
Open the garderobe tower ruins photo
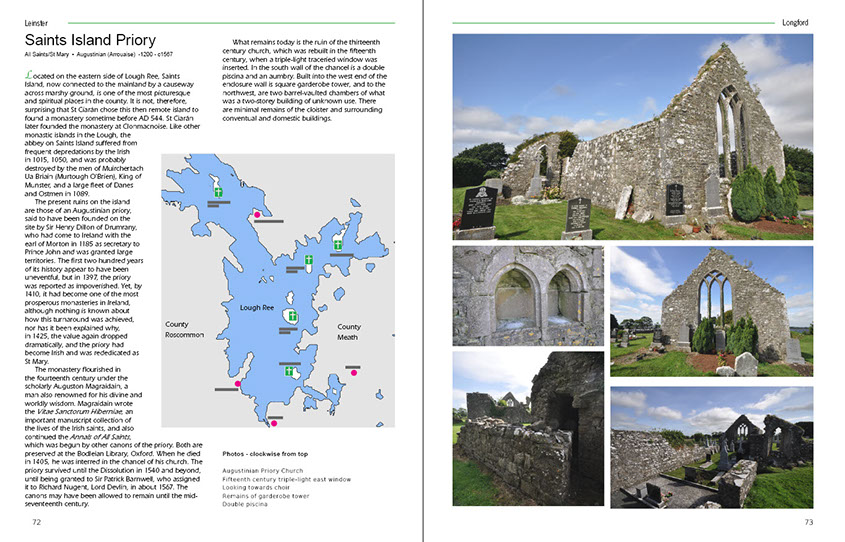pos(527,428)
